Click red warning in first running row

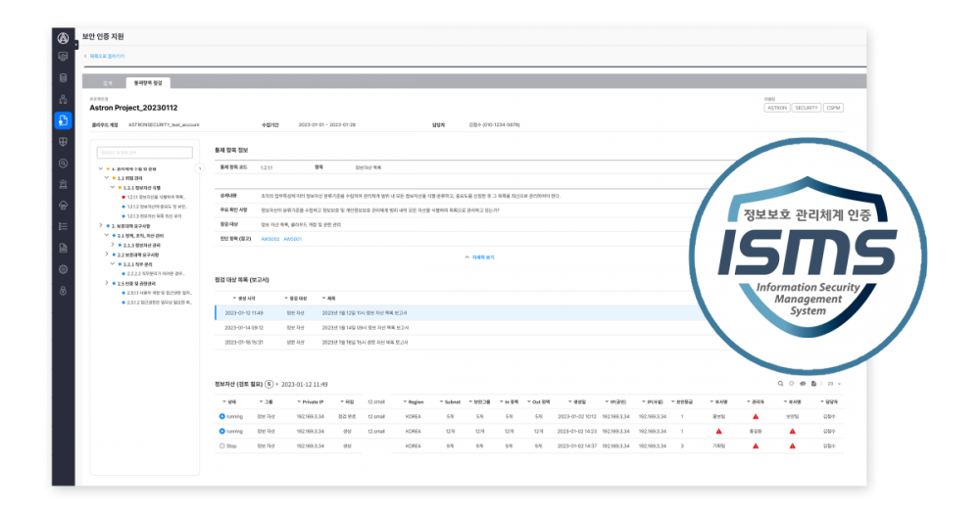[x=756, y=416]
